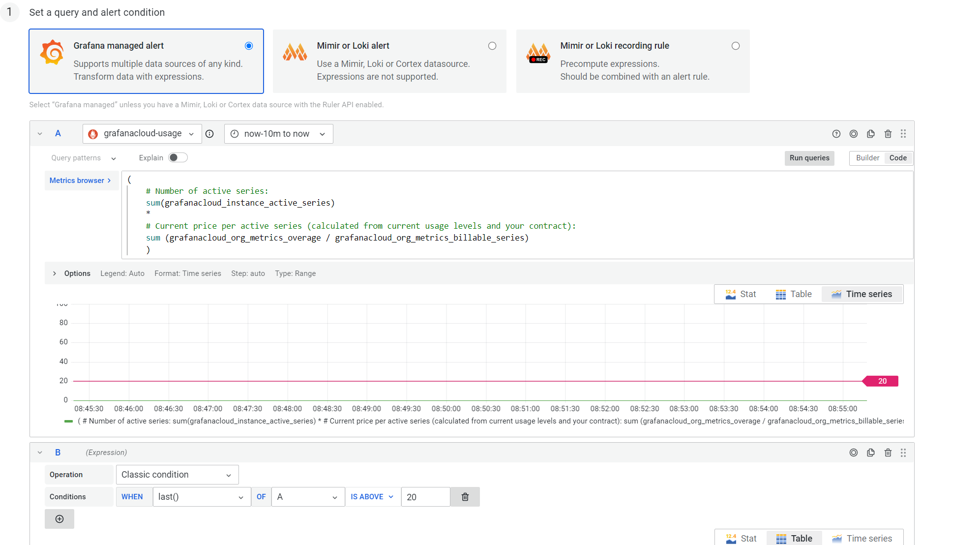Duplicate query A using copy icon
Viewport: 980px width, 545px height.
[x=870, y=134]
